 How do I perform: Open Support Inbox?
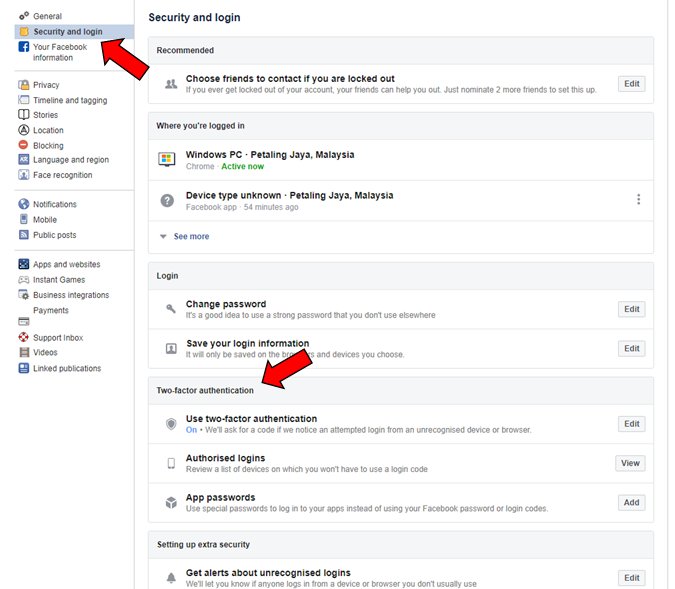pos(58,338)
